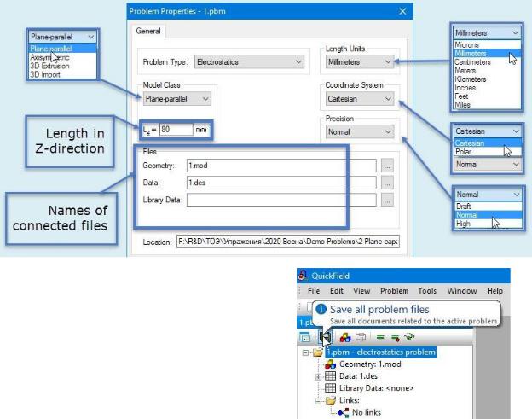Select Miles in the length units list
Viewport: 532px width, 419px height.
(487, 105)
